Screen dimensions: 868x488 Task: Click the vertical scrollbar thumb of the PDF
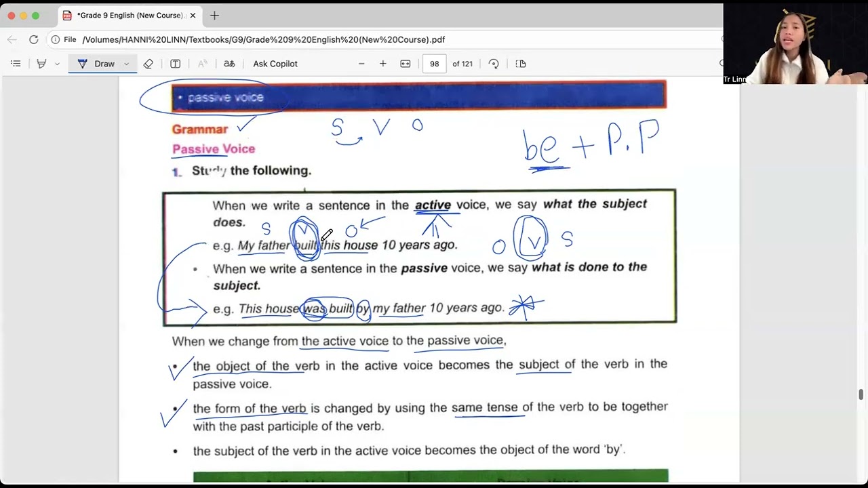[861, 394]
